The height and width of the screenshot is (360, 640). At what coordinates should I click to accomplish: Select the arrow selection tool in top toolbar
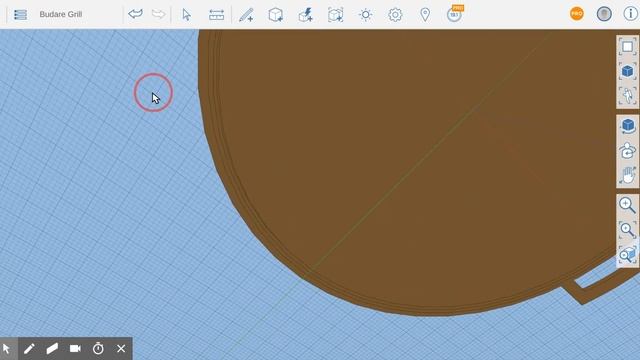click(x=187, y=15)
